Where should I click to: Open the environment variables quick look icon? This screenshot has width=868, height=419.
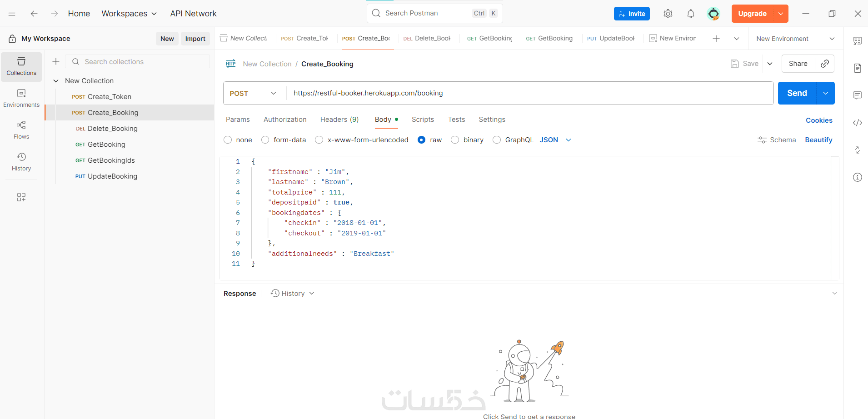coord(858,41)
